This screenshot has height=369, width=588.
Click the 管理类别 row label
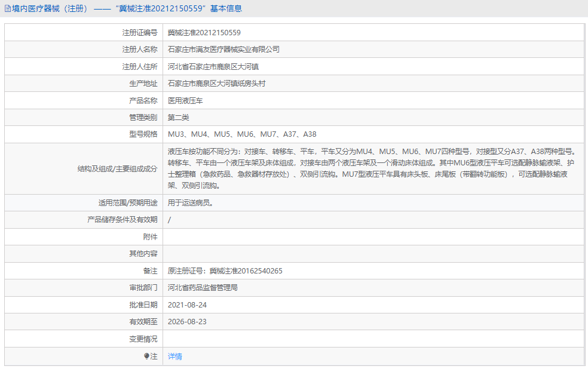143,118
